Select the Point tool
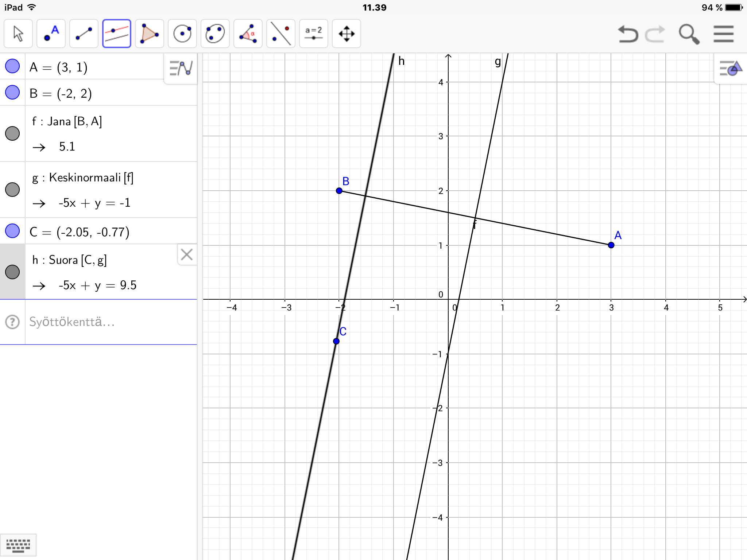Screen dimensions: 747x560 [51, 34]
